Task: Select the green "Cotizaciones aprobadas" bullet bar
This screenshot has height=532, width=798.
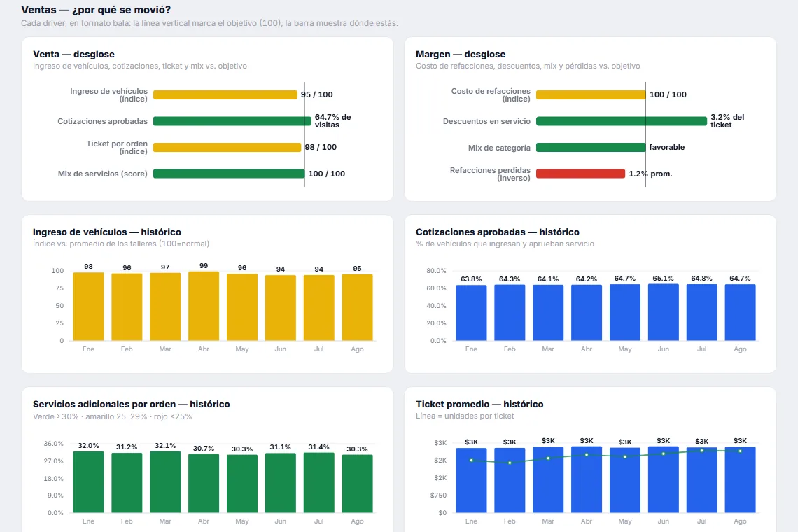Action: click(x=232, y=121)
